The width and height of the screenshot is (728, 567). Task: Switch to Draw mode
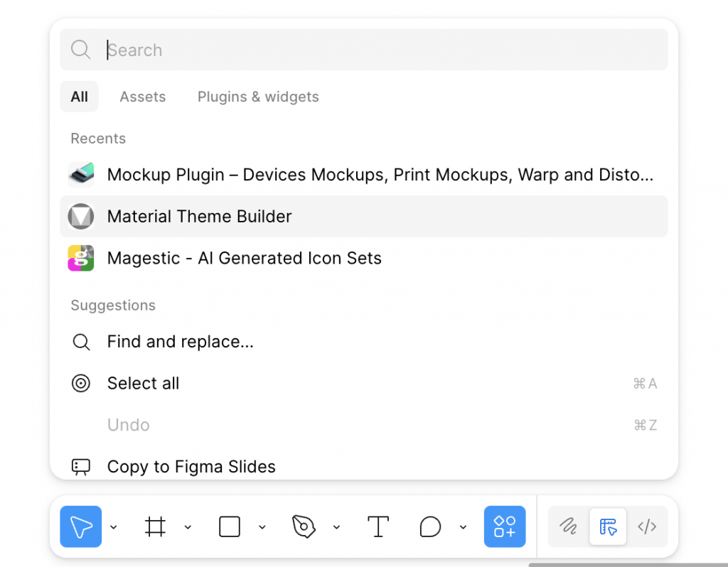(x=568, y=526)
